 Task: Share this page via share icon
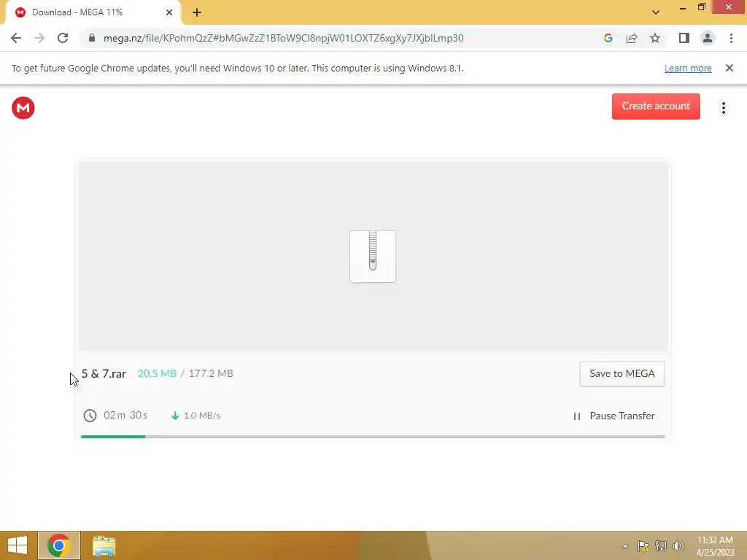tap(632, 38)
